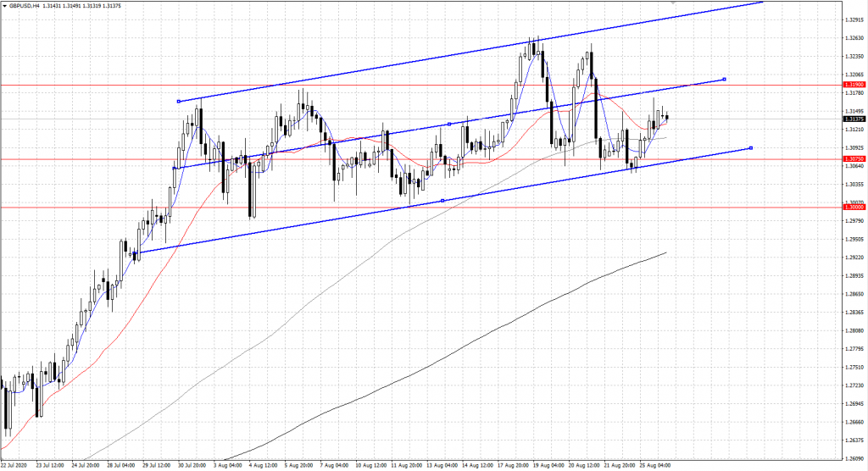
Task: Select the black long-term moving average line end
Action: tap(665, 252)
